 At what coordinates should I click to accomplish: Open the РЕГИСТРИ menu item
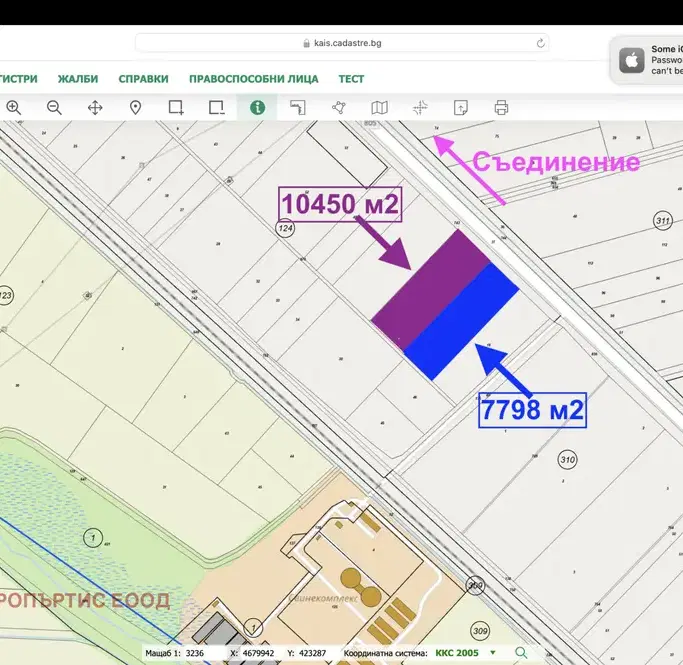[x=18, y=79]
